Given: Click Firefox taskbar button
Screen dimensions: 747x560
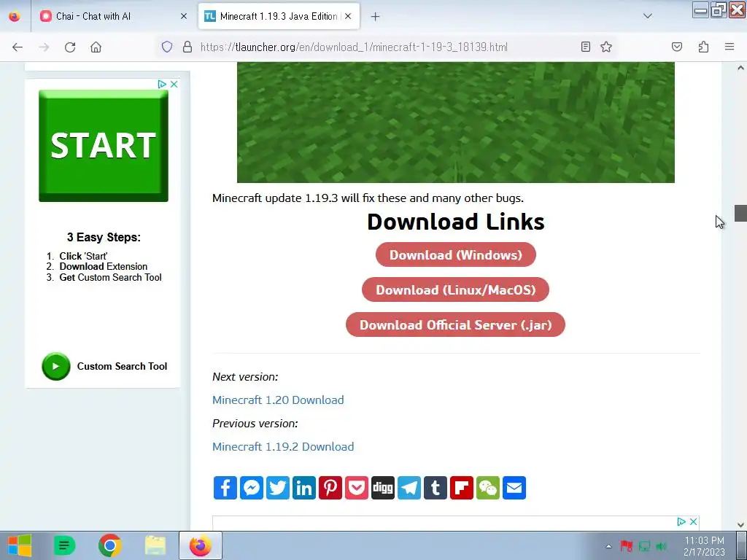Looking at the screenshot, I should 201,545.
